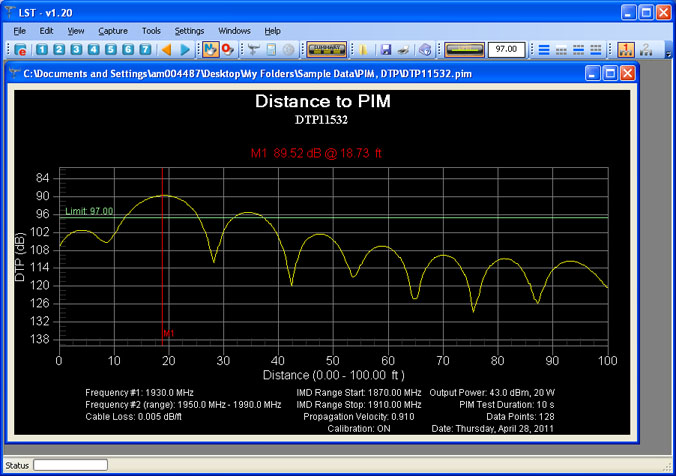Close the DTP11532.pim child window
The height and width of the screenshot is (476, 676).
pyautogui.click(x=628, y=74)
